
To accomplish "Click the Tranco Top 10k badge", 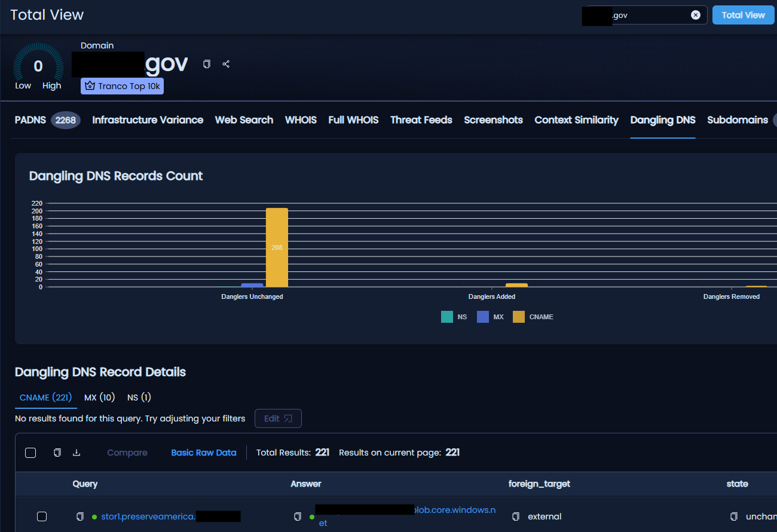I will (x=122, y=86).
